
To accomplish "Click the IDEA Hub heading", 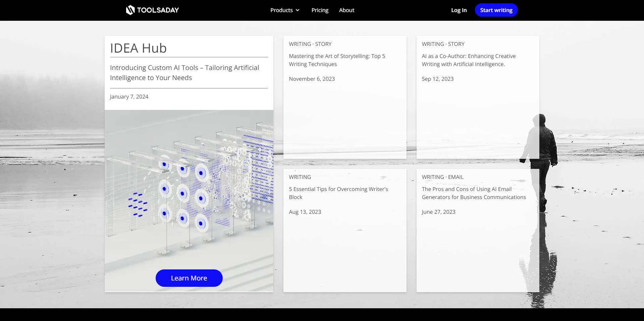I will [x=138, y=48].
